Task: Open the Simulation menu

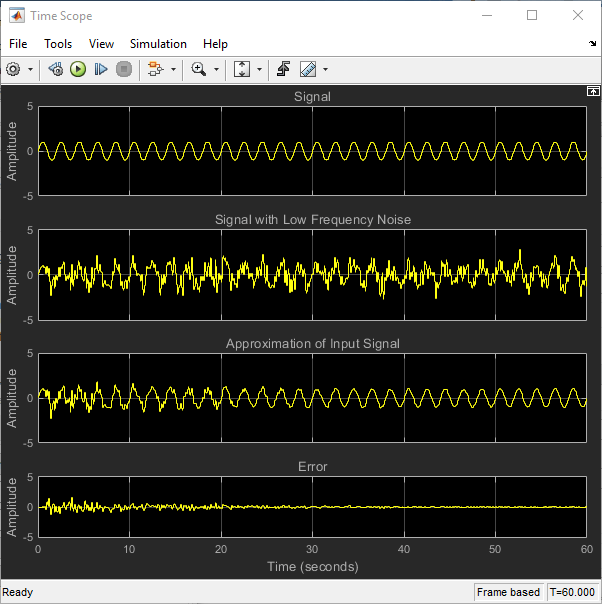Action: click(158, 44)
